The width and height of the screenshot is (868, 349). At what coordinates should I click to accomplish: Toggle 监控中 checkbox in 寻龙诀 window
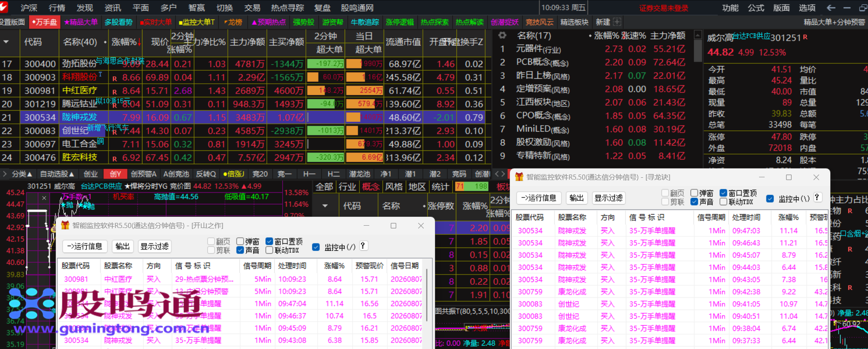770,199
